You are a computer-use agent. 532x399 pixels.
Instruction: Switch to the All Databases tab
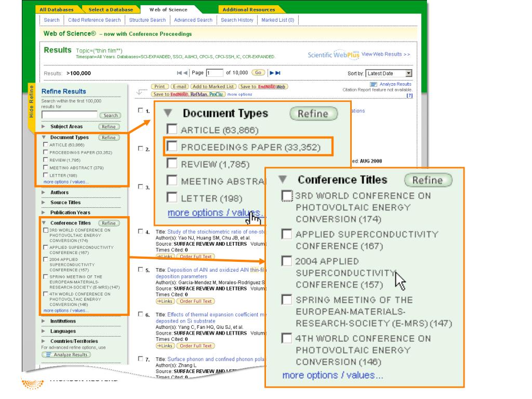coord(57,9)
